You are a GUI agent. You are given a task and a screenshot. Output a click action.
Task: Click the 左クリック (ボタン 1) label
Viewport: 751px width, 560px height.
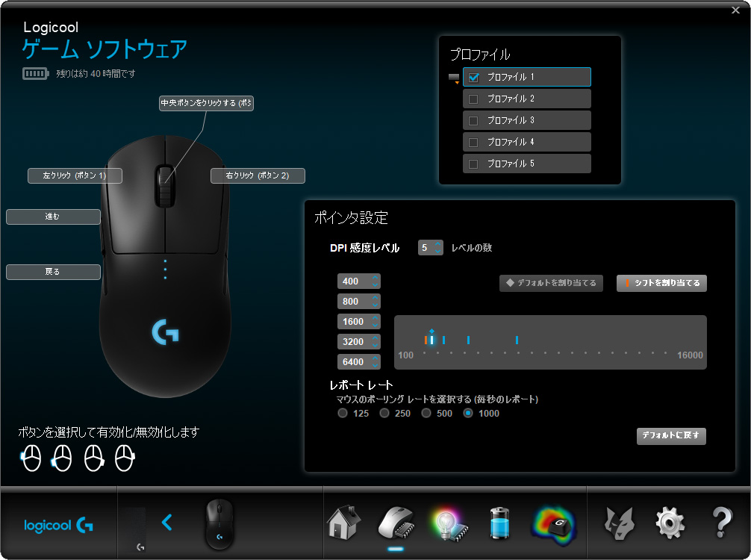pos(75,175)
